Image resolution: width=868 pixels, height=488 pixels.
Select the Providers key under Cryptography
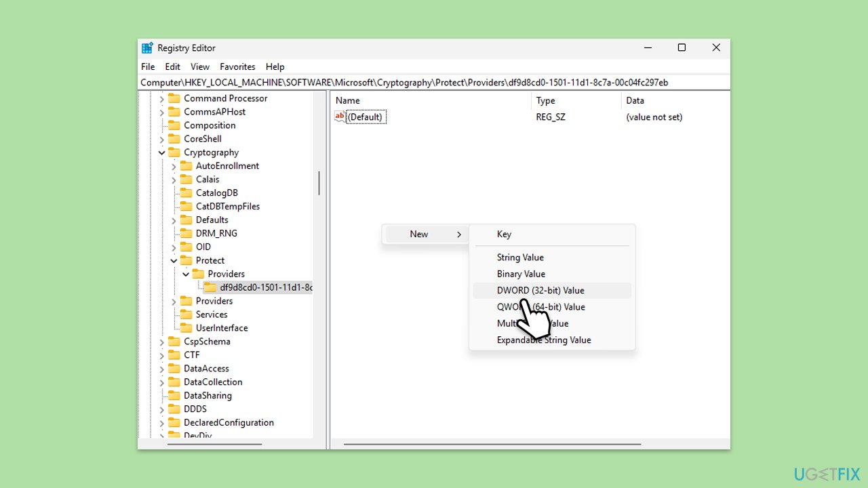point(214,301)
